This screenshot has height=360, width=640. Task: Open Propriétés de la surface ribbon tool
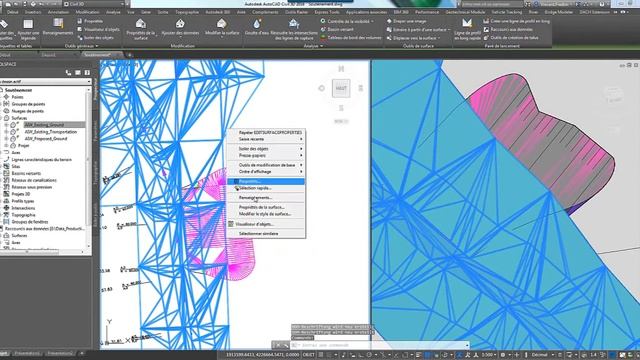pyautogui.click(x=140, y=29)
